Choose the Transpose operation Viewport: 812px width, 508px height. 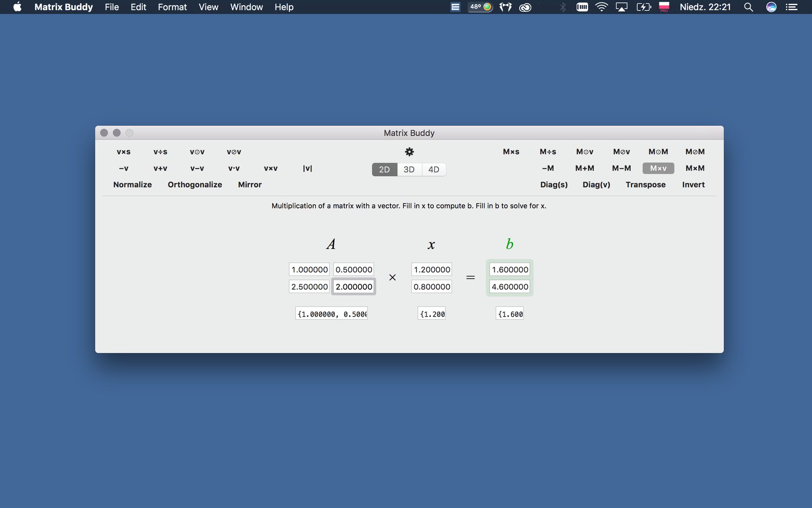click(646, 185)
